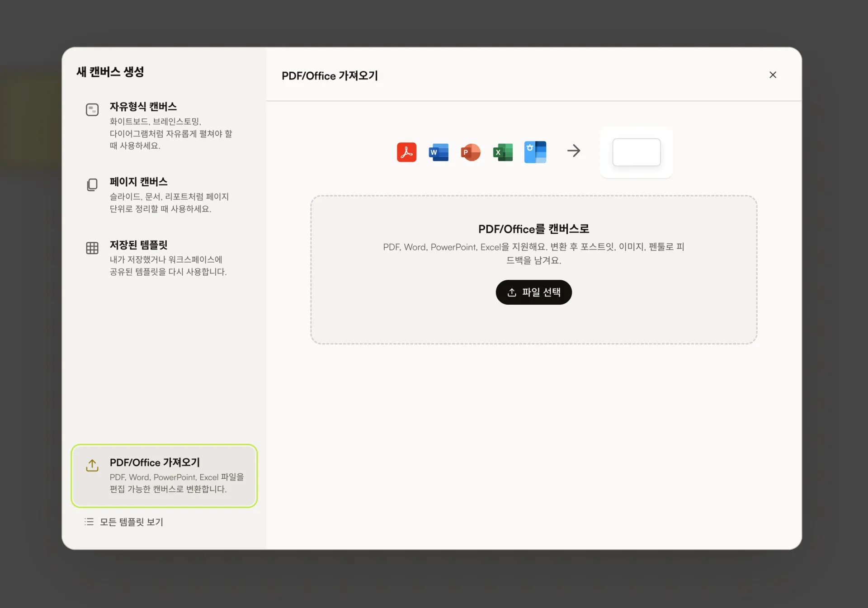Click the PDF/Office 가져오기 header title

(330, 75)
